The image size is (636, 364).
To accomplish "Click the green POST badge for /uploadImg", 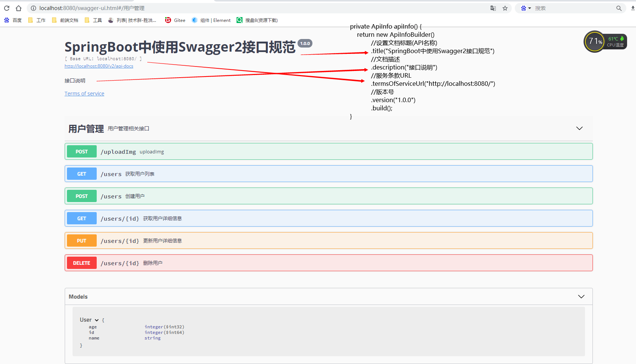I will click(x=82, y=152).
